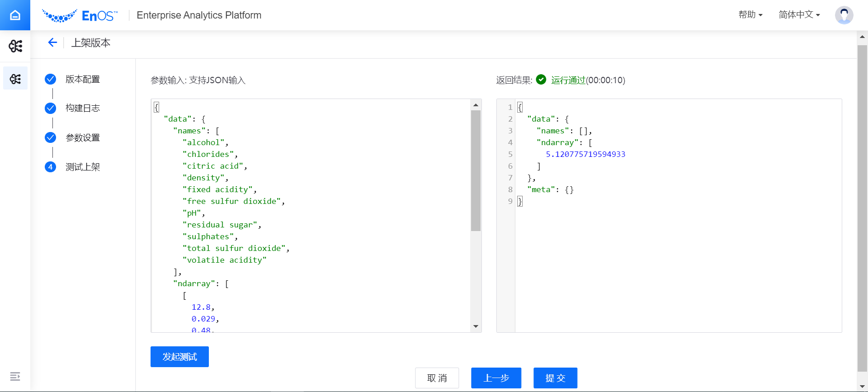Click the 上架版本 page title
The width and height of the screenshot is (868, 392).
(x=90, y=43)
